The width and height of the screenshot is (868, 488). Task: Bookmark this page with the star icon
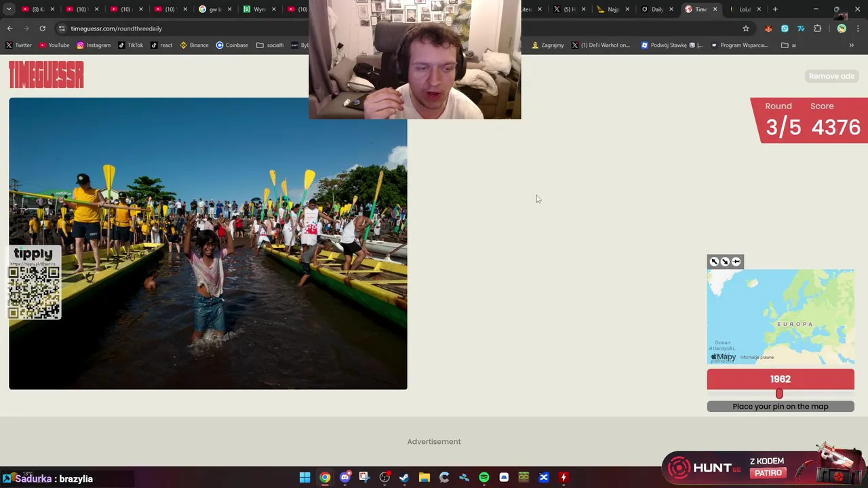click(x=746, y=28)
